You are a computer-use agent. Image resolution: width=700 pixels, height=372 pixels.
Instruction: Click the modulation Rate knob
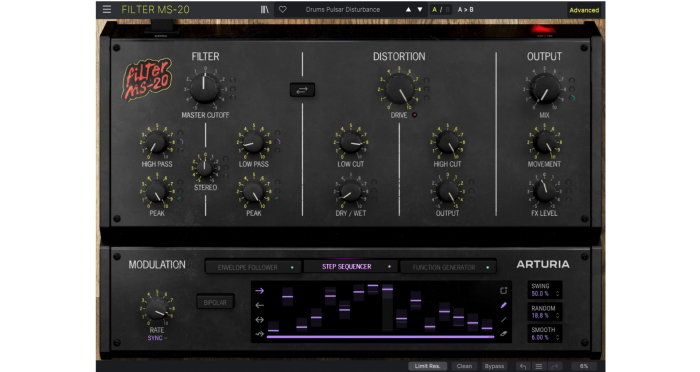pyautogui.click(x=157, y=309)
